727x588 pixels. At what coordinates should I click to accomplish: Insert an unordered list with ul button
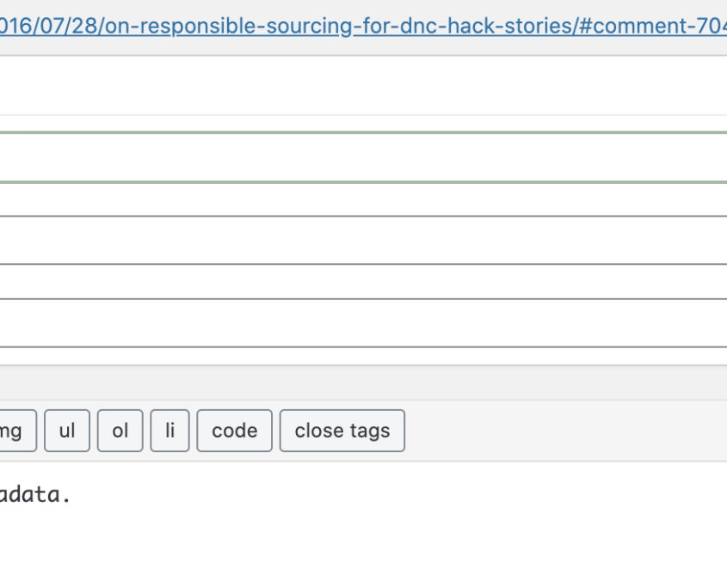[67, 431]
